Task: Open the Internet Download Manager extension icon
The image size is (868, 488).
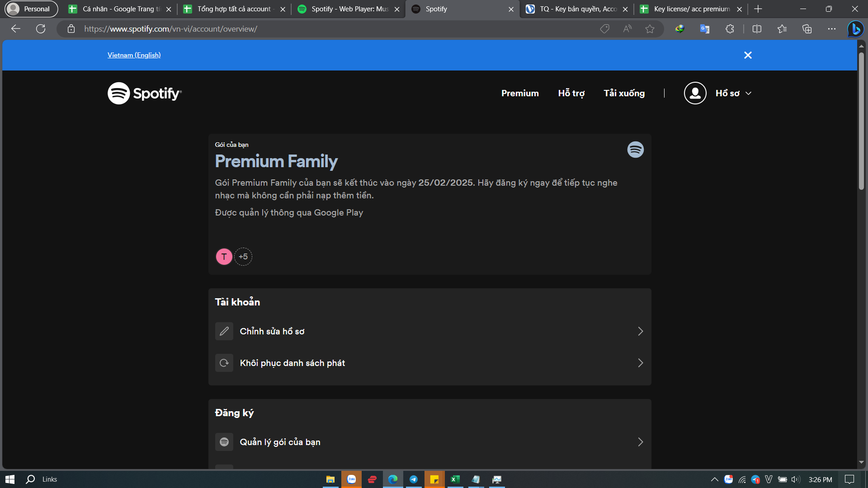Action: 679,29
